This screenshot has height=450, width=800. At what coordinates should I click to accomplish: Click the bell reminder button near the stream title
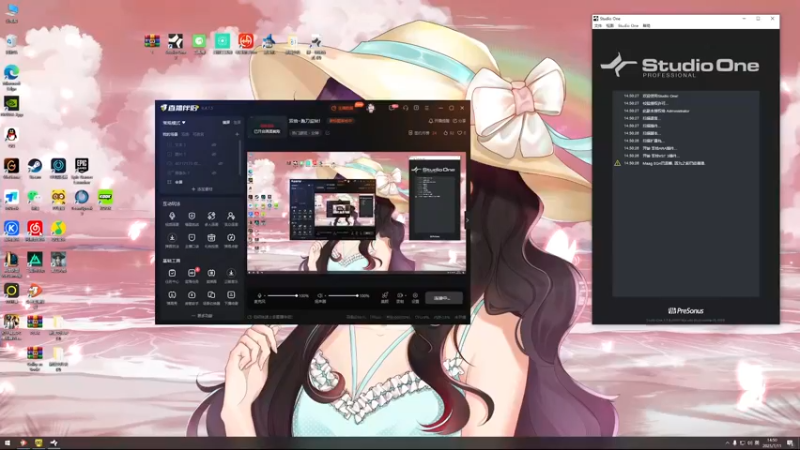[x=439, y=121]
